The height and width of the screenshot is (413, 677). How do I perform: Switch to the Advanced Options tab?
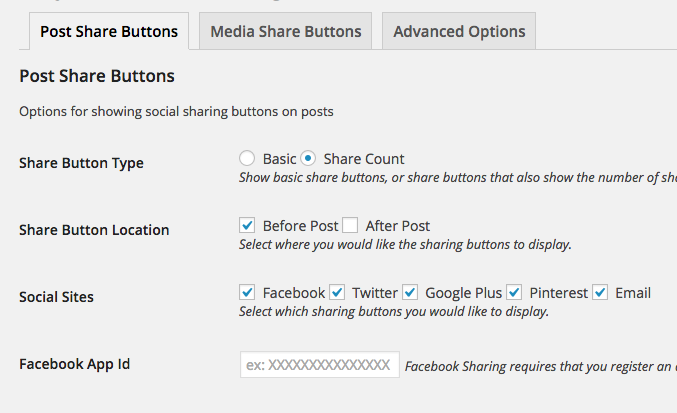tap(459, 32)
